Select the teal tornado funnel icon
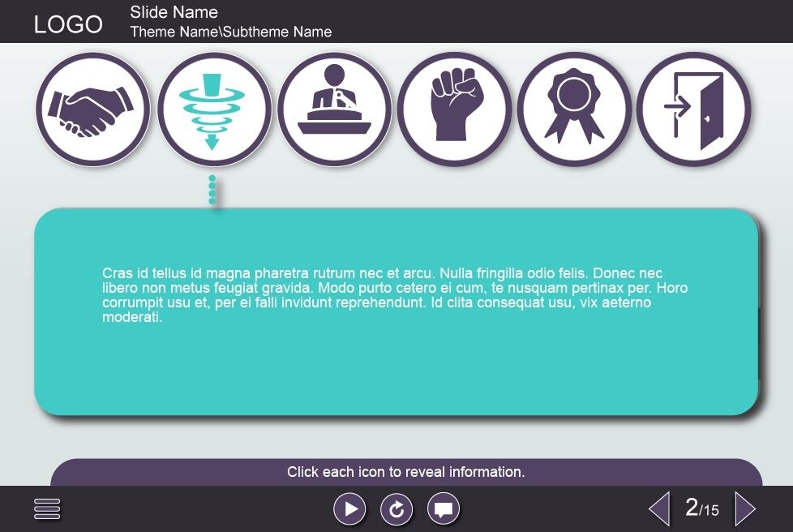 (212, 109)
